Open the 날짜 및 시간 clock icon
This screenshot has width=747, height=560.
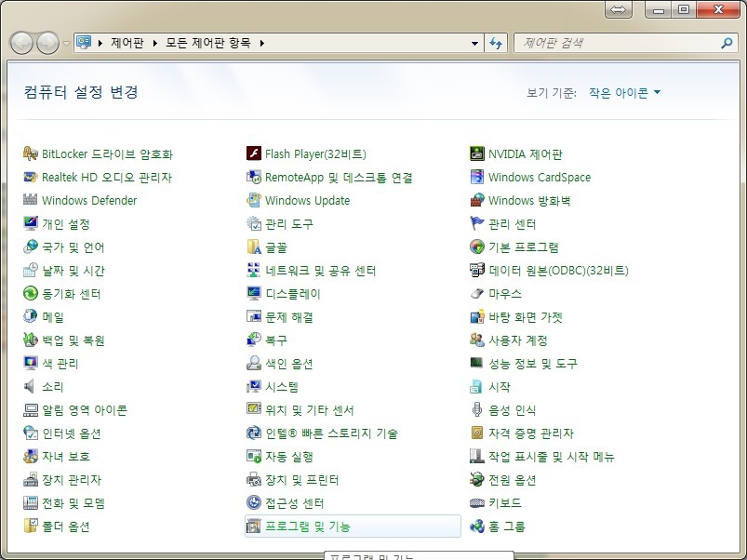point(31,270)
